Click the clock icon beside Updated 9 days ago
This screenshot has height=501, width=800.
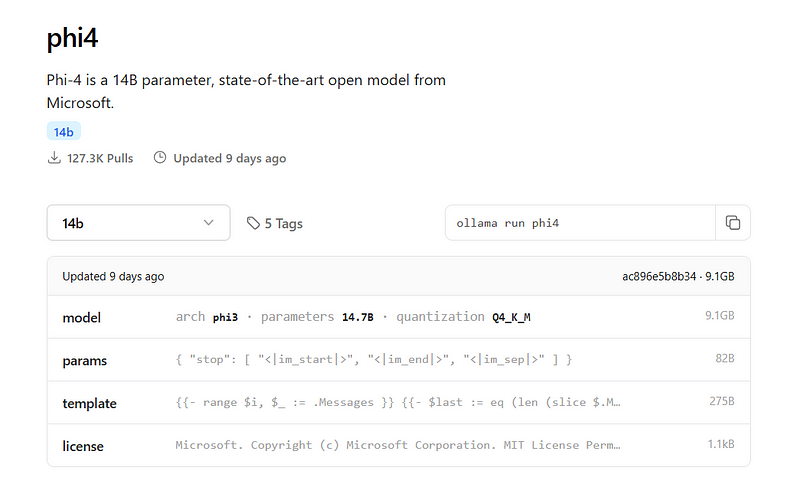coord(160,157)
